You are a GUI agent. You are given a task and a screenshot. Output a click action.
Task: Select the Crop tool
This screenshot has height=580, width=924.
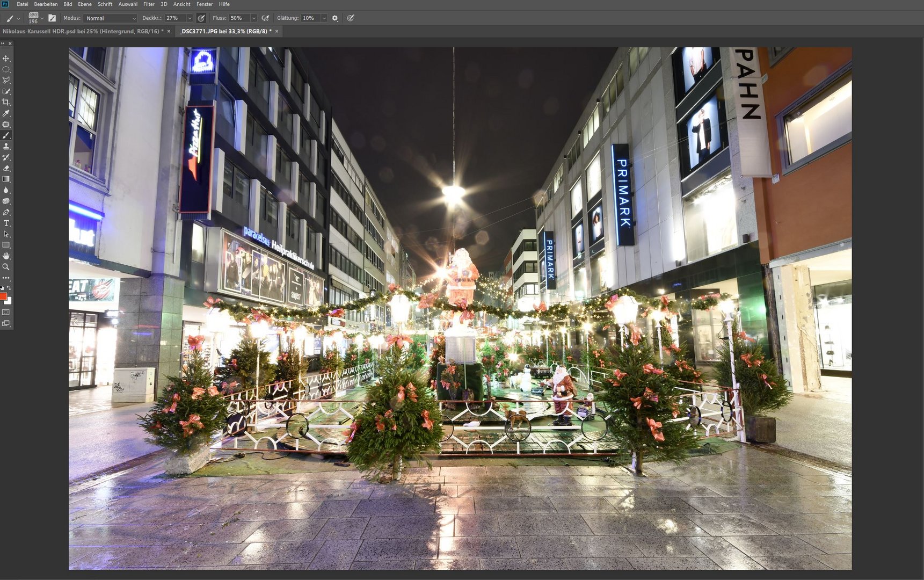click(6, 102)
